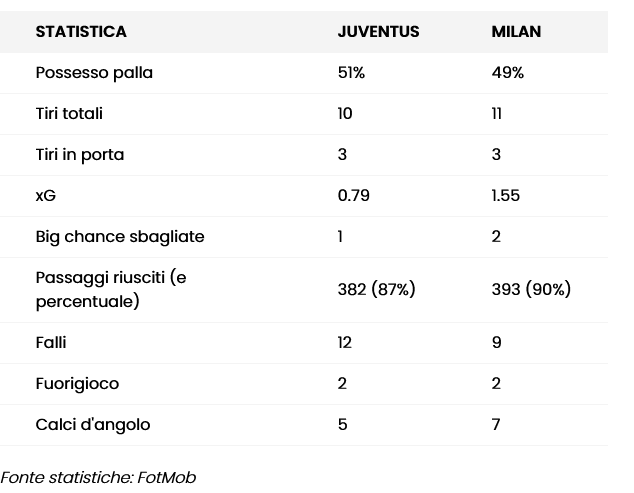Click the JUVENTUS column header
634x493 pixels.
click(378, 32)
